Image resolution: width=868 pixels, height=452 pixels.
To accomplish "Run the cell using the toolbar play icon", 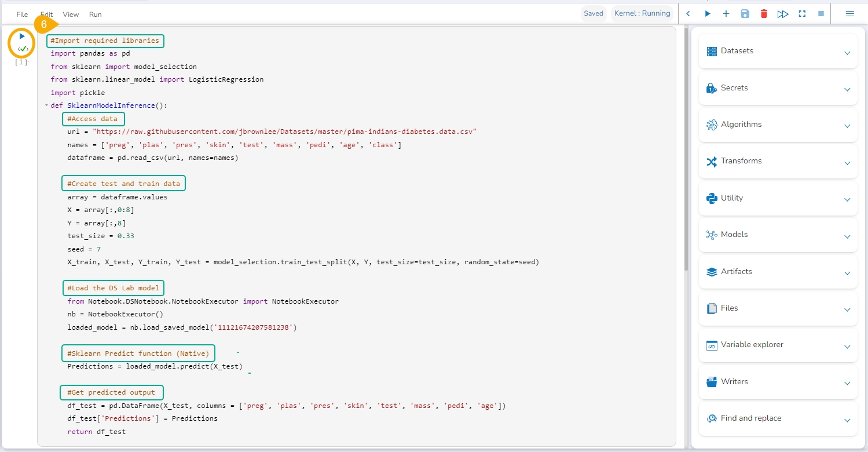I will [x=707, y=14].
